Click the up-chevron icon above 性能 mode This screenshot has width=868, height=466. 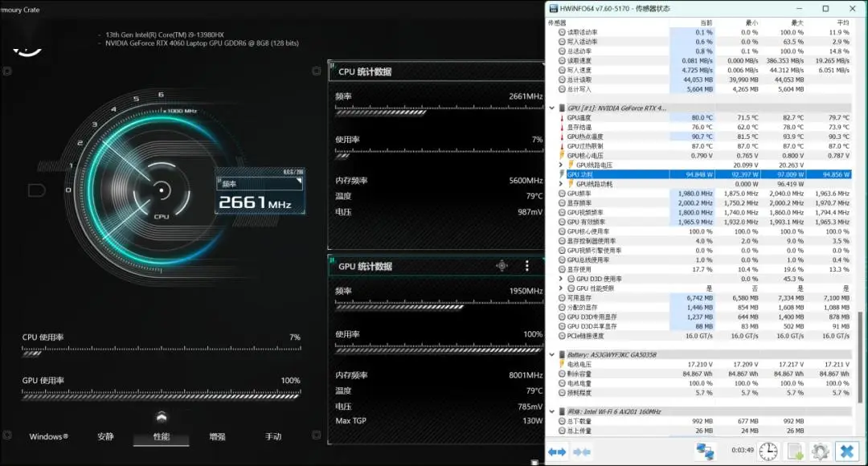click(161, 417)
